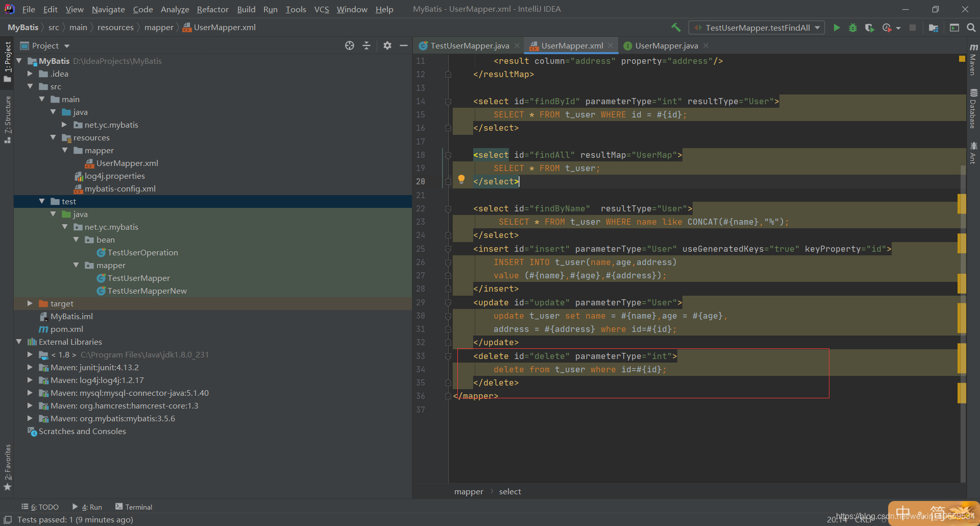Toggle tool window bars icon in status bar
Image resolution: width=980 pixels, height=526 pixels.
pyautogui.click(x=8, y=519)
